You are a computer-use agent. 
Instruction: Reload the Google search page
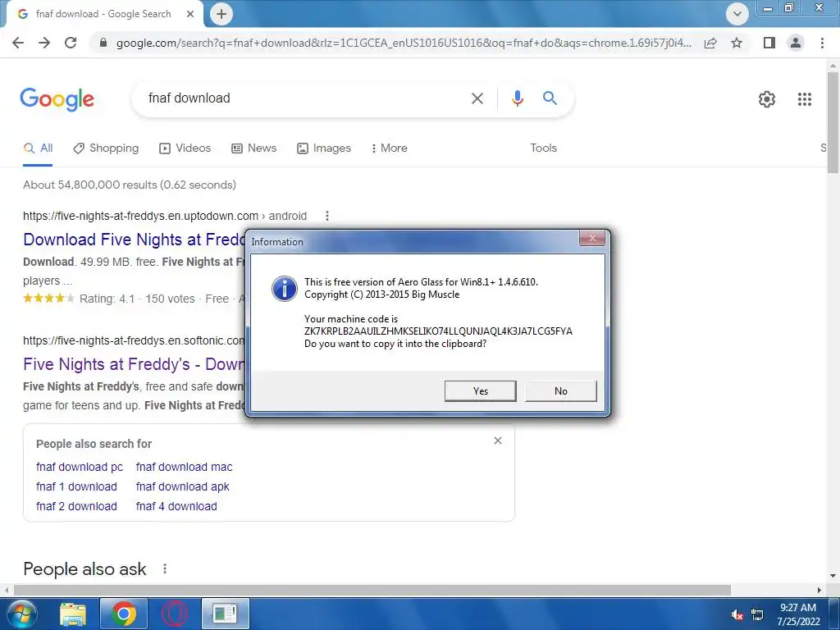coord(71,43)
